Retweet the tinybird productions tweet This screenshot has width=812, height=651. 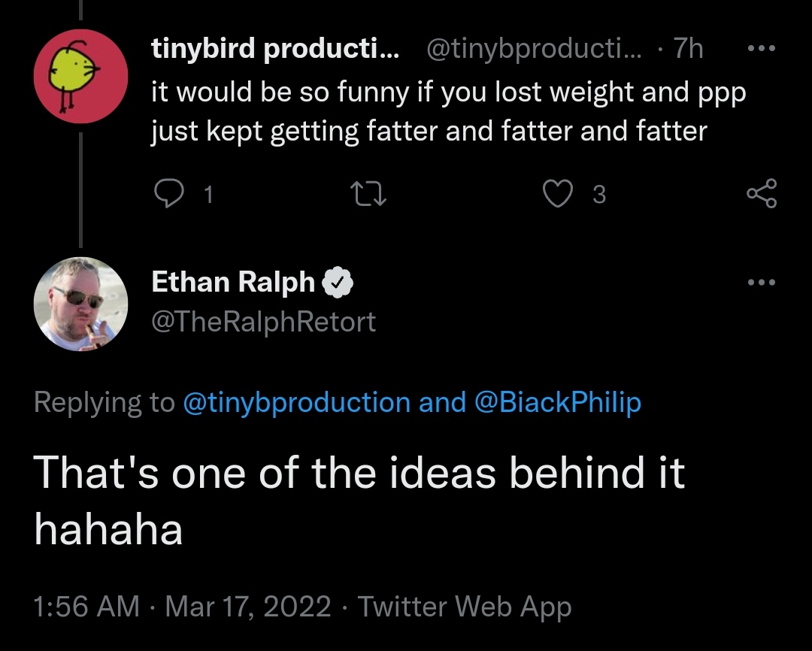(368, 194)
